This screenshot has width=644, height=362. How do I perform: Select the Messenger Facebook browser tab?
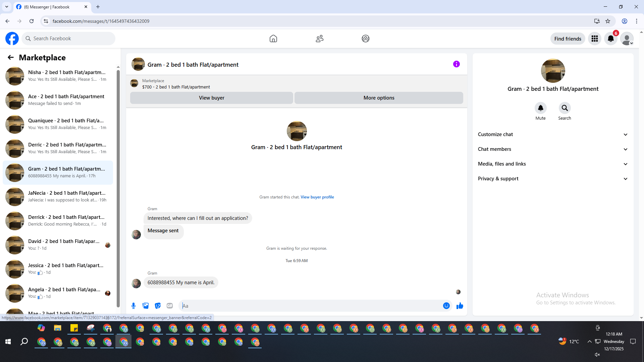[x=52, y=7]
